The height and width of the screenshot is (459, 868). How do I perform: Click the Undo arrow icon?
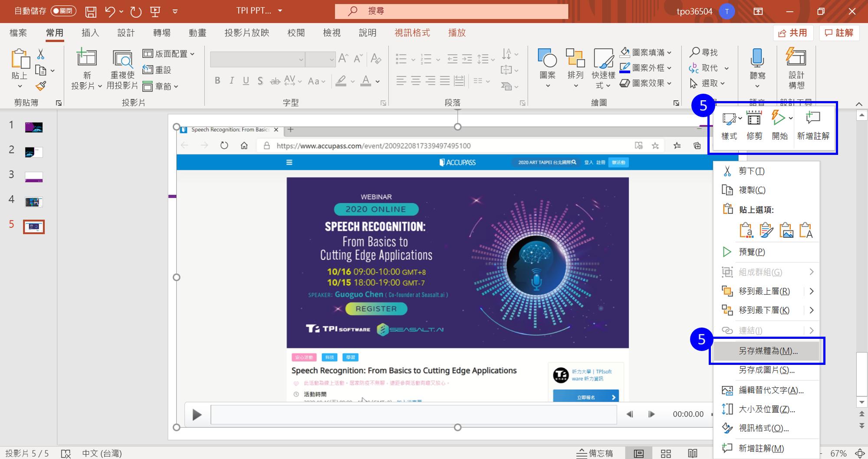110,11
